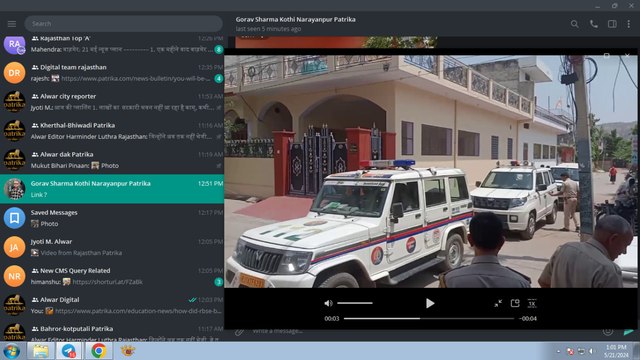Mute the video volume speaker icon

click(328, 303)
